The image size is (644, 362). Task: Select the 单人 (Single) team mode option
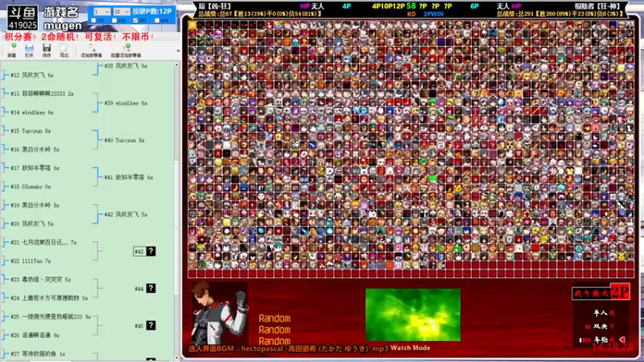pos(603,313)
